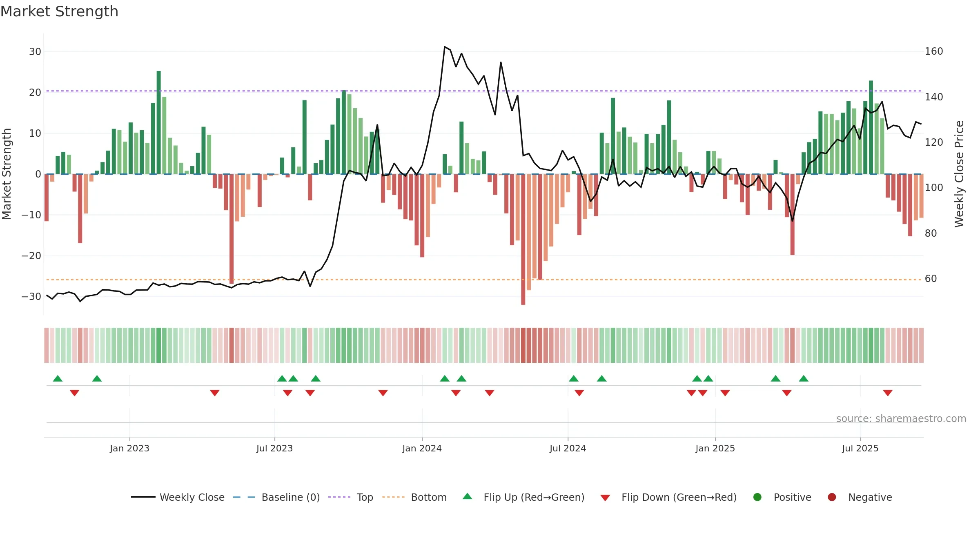Viewport: 980px width, 551px height.
Task: Click the −10 tick on left axis
Action: point(31,215)
